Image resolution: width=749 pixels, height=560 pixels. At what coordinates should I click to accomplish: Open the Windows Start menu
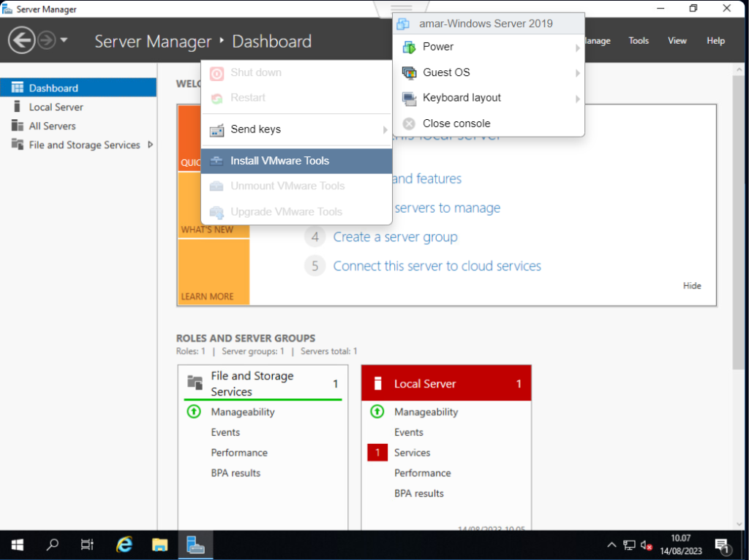click(18, 545)
